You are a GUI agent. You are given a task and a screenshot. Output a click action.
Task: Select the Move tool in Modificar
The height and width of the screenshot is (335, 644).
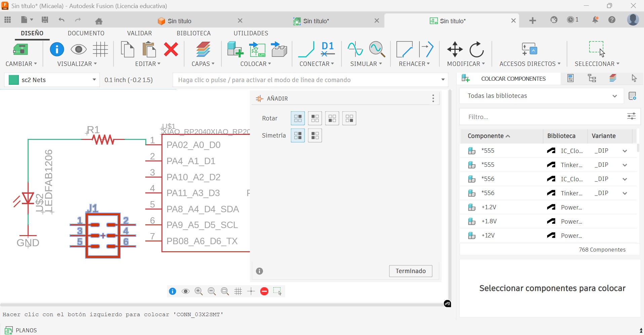click(455, 49)
